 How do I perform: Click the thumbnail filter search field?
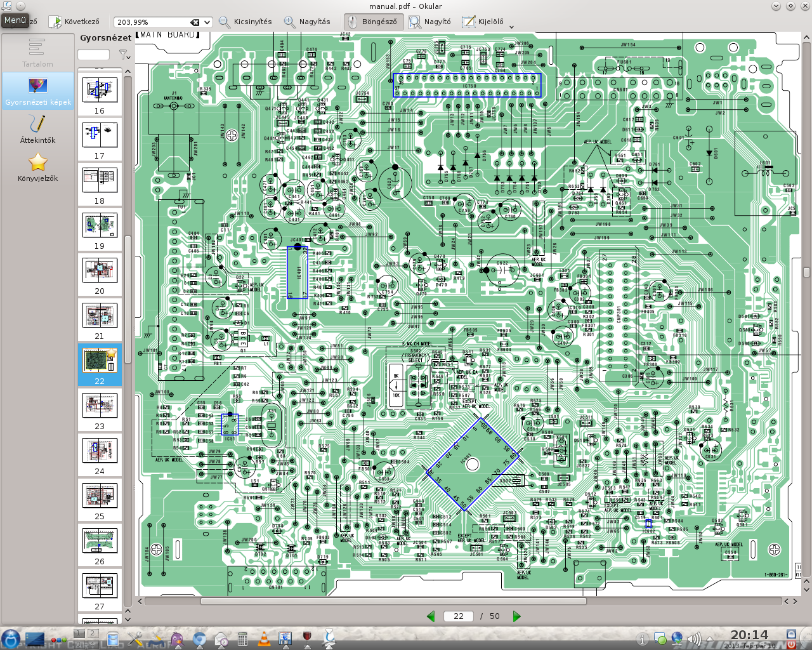coord(94,55)
